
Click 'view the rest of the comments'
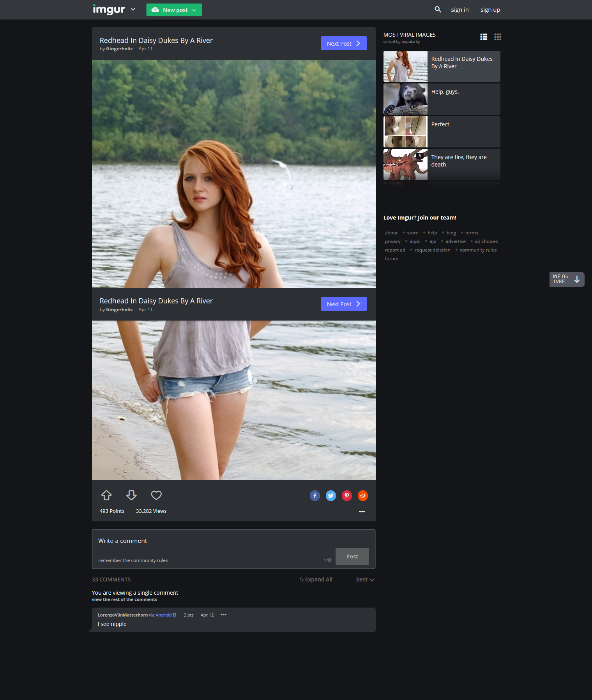(x=124, y=599)
